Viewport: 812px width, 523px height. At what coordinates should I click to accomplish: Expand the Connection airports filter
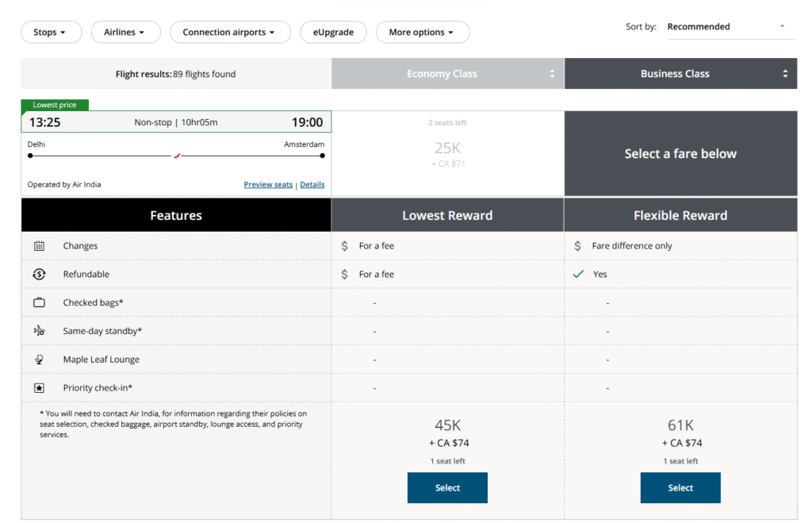tap(228, 33)
